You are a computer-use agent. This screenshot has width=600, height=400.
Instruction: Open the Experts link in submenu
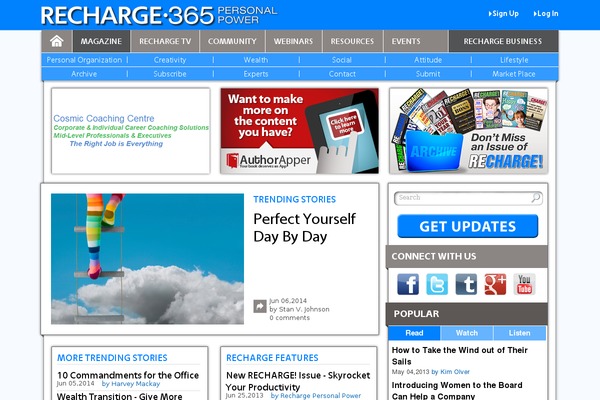click(x=256, y=74)
